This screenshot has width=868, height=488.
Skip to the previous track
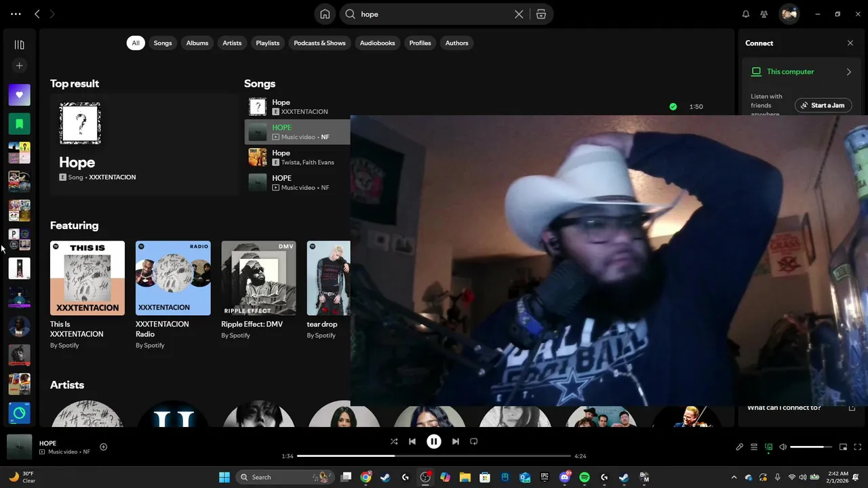[x=412, y=441]
